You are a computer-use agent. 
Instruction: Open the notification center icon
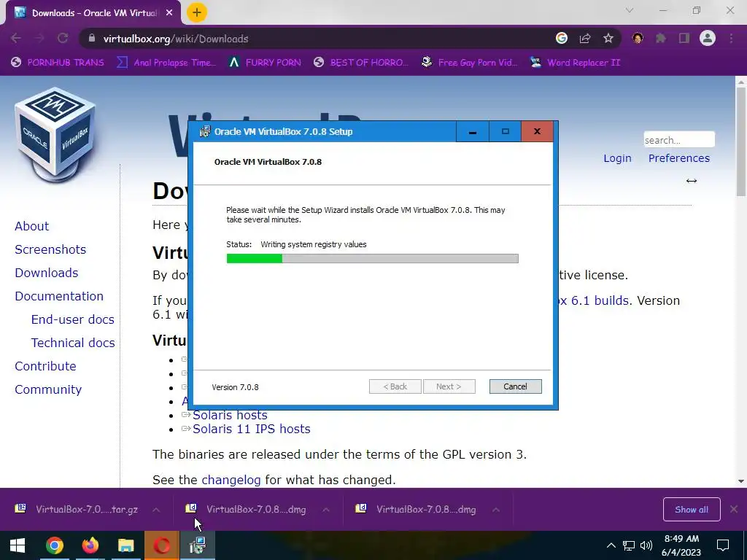pyautogui.click(x=723, y=545)
